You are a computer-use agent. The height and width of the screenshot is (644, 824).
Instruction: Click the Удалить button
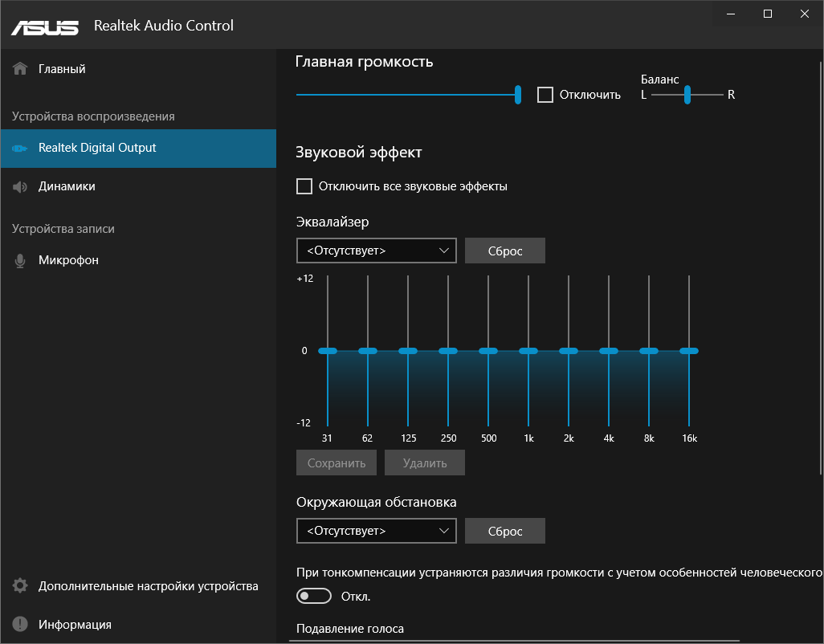tap(424, 463)
